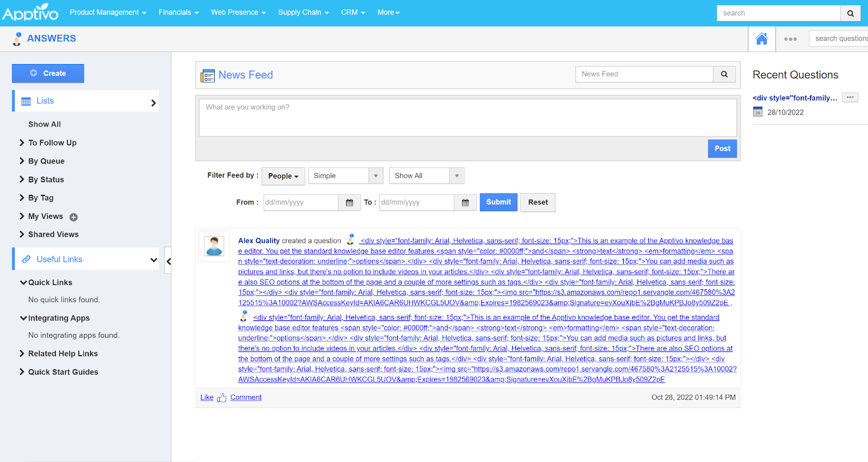Click the Comment link

pyautogui.click(x=246, y=397)
